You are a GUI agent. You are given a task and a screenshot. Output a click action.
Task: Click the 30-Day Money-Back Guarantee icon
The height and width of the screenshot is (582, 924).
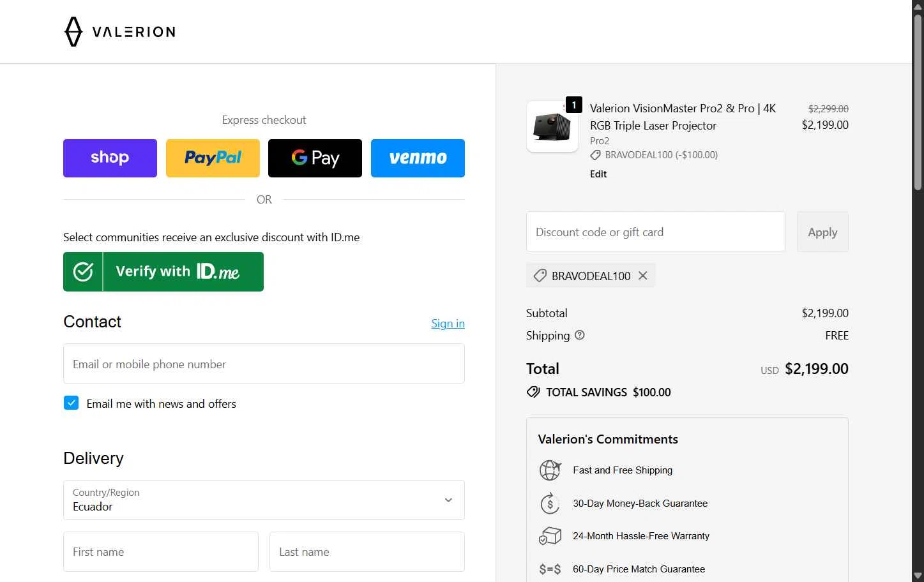coord(550,504)
